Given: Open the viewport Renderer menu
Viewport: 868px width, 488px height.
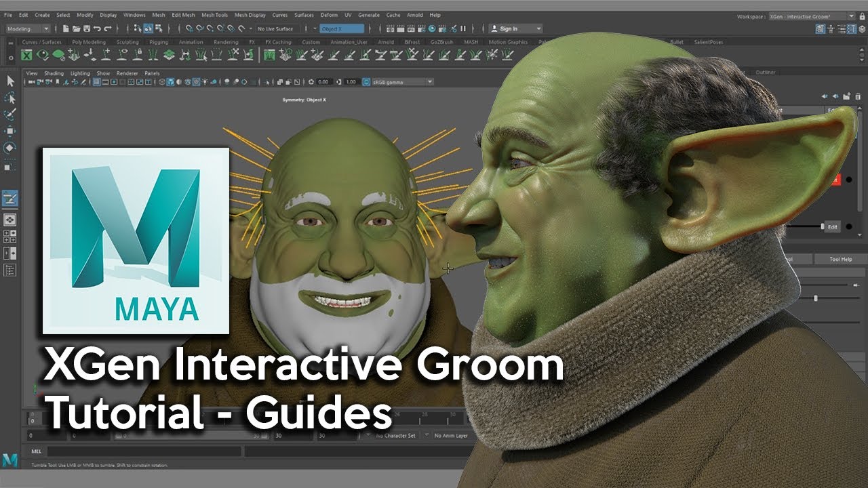Looking at the screenshot, I should pyautogui.click(x=127, y=73).
